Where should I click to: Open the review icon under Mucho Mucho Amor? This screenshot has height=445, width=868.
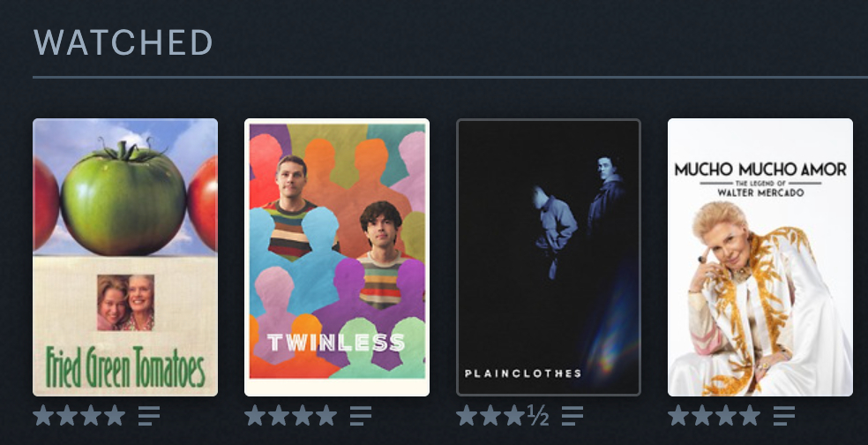[x=784, y=415]
